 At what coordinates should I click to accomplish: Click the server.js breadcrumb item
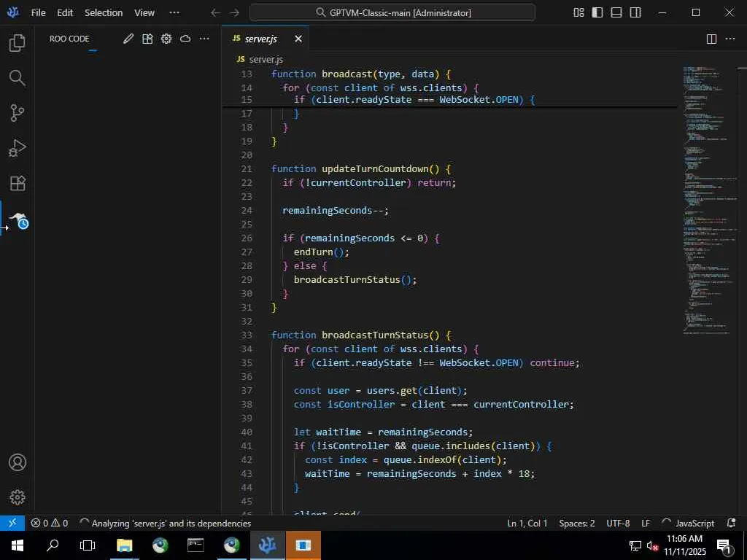pyautogui.click(x=266, y=60)
